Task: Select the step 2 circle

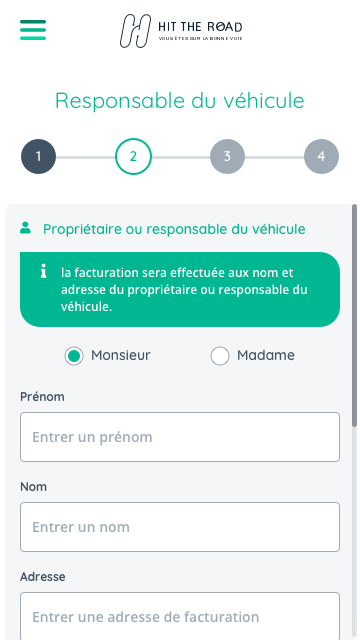Action: 133,156
